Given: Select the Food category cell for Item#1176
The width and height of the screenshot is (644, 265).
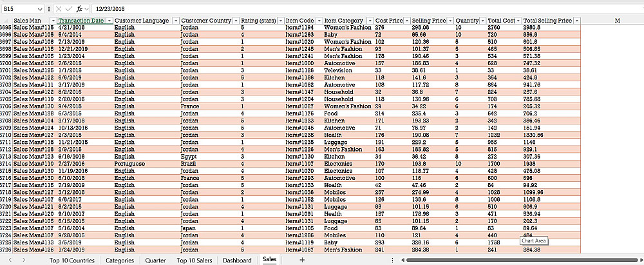Looking at the screenshot, I should click(348, 113).
